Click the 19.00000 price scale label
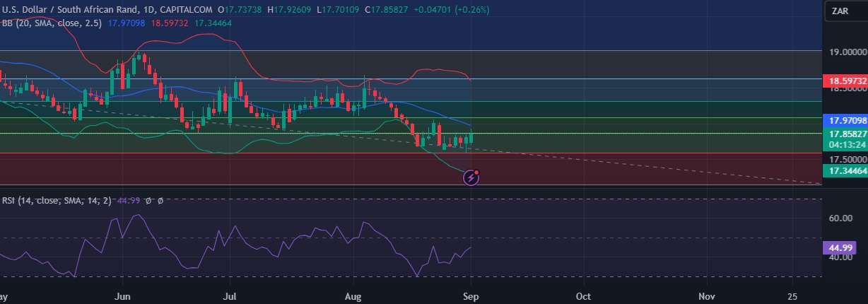868x304 pixels. pyautogui.click(x=848, y=52)
